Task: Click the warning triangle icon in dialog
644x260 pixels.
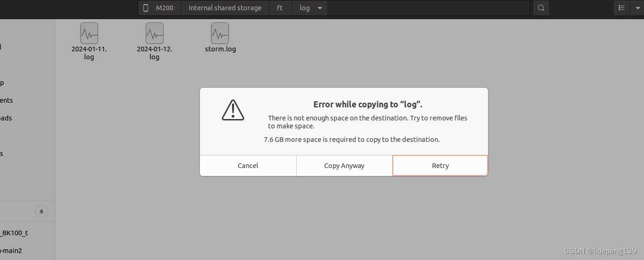Action: [233, 110]
